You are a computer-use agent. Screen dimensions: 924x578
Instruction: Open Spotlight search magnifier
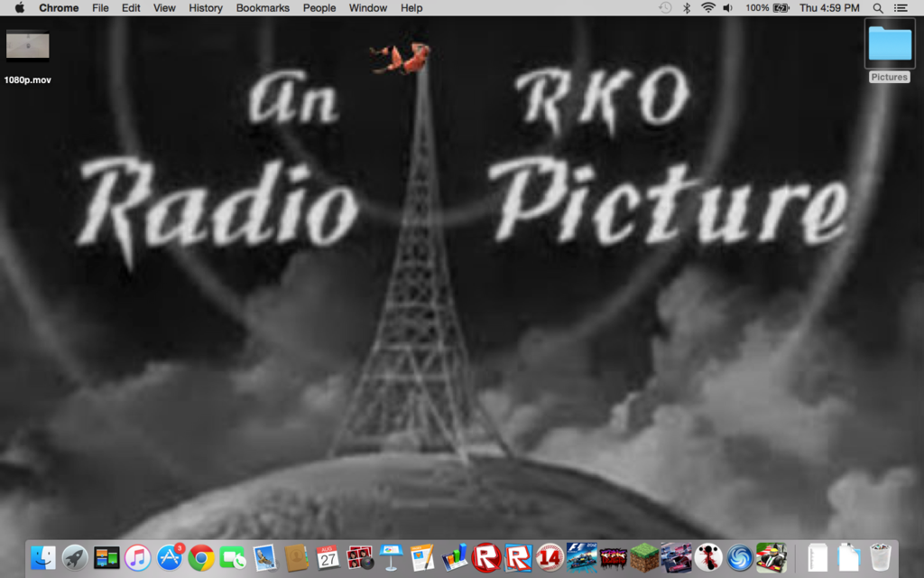pyautogui.click(x=878, y=7)
